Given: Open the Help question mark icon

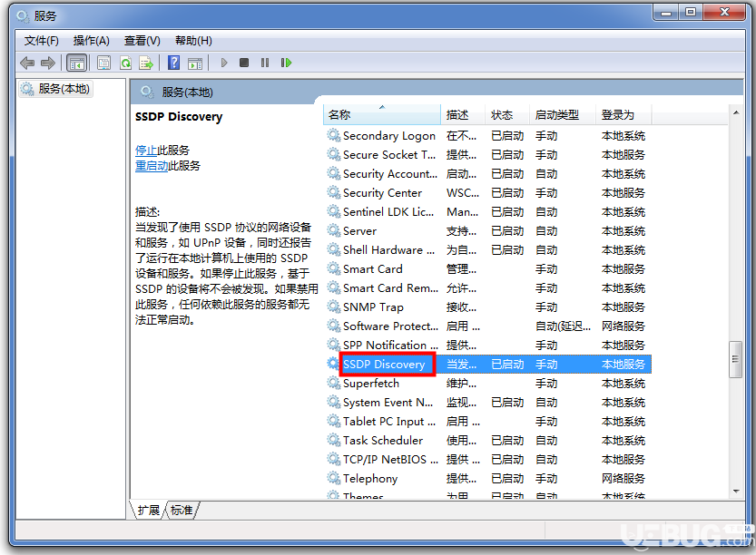Looking at the screenshot, I should 173,63.
